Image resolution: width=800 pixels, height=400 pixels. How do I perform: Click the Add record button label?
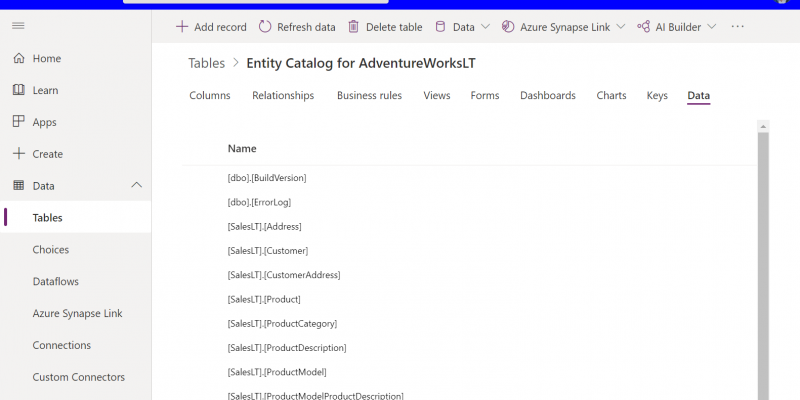pyautogui.click(x=220, y=27)
